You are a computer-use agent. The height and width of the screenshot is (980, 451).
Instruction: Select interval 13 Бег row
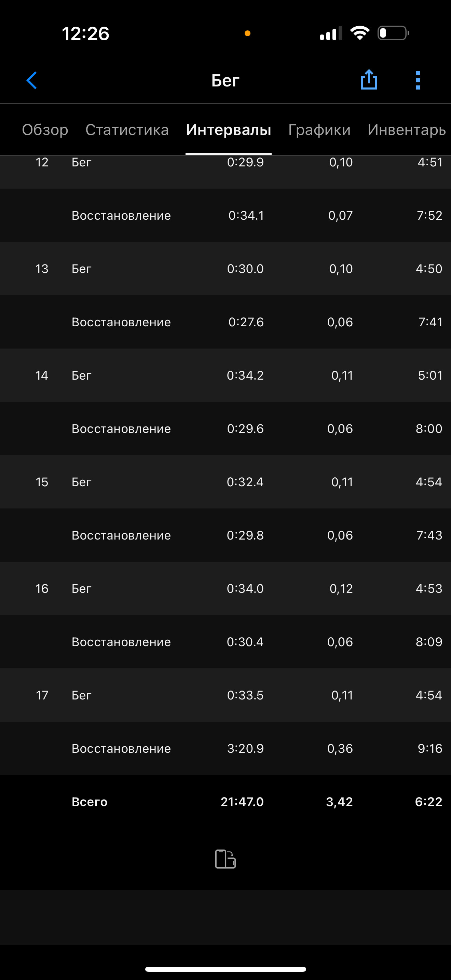point(225,269)
